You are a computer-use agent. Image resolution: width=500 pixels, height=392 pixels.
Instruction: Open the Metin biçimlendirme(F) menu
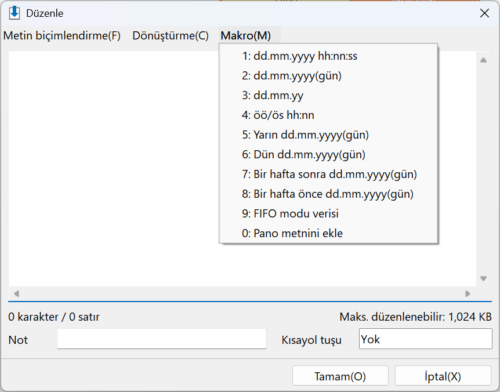62,35
